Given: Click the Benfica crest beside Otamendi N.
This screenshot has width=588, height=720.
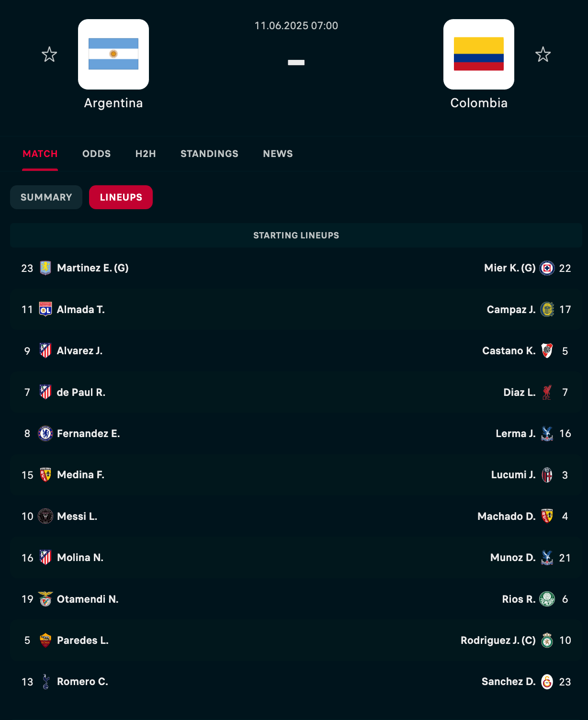Looking at the screenshot, I should [x=45, y=599].
